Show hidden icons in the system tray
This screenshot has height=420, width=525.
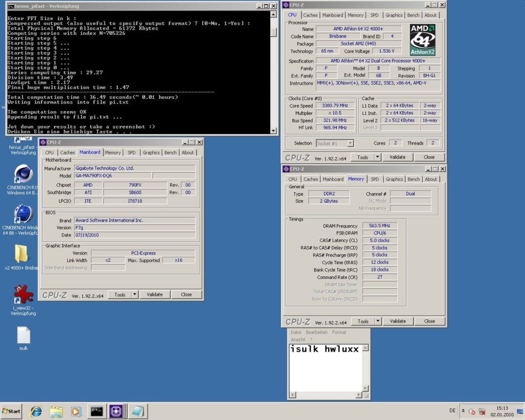pyautogui.click(x=463, y=411)
